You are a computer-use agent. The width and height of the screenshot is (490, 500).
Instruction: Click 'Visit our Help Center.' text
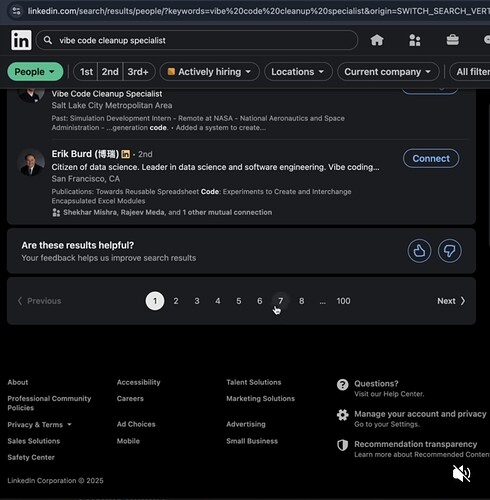[389, 394]
